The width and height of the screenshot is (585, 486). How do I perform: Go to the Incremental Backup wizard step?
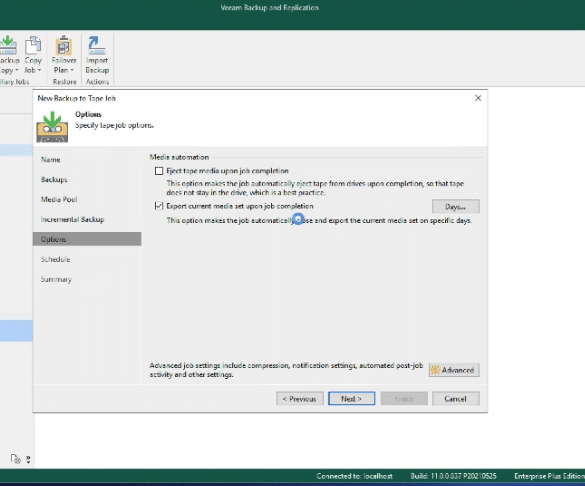click(72, 219)
